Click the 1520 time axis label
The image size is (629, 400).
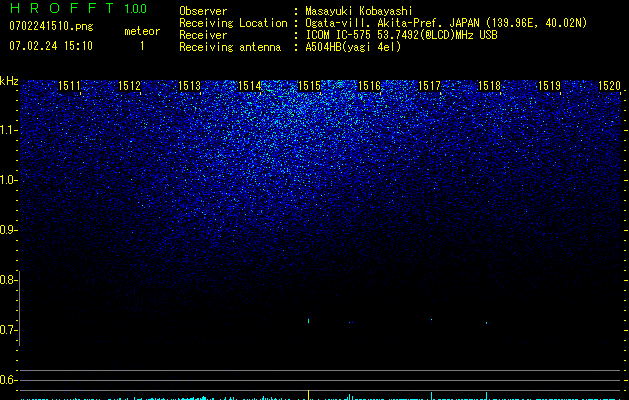point(609,86)
